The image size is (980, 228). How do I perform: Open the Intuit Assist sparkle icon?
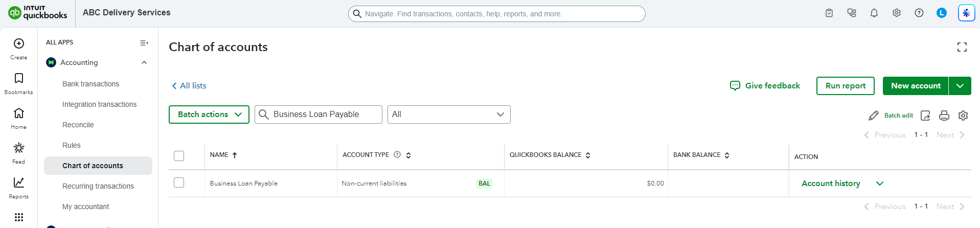click(x=966, y=13)
